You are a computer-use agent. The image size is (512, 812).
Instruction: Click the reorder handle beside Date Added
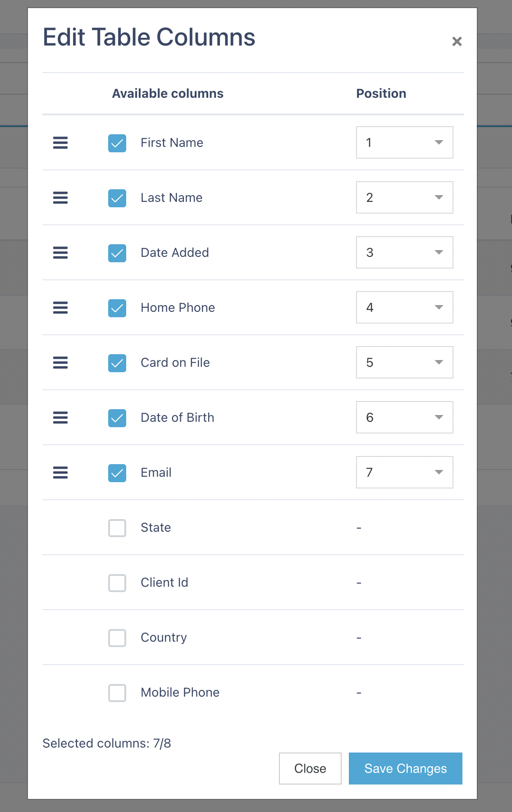click(60, 253)
